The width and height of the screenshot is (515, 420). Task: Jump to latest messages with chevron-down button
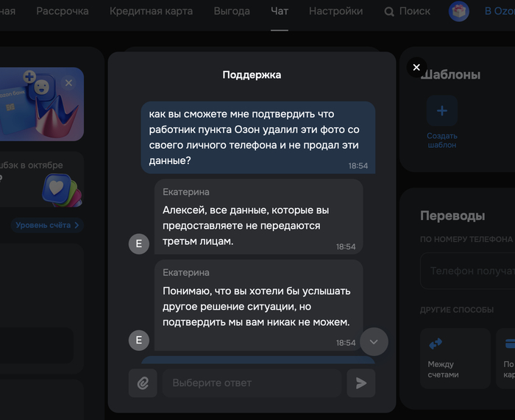coord(374,341)
